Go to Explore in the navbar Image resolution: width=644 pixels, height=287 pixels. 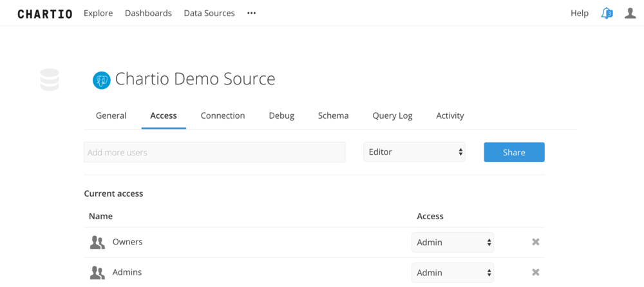click(x=98, y=13)
